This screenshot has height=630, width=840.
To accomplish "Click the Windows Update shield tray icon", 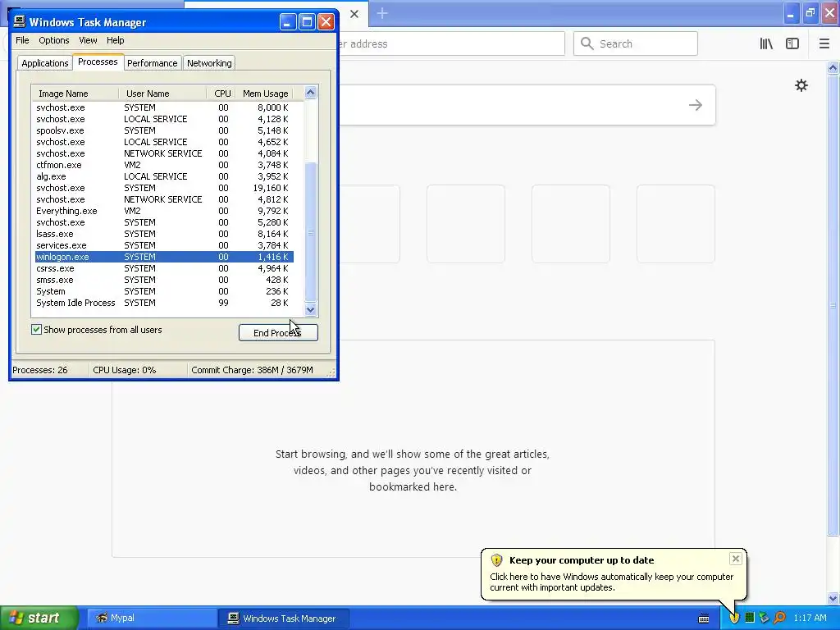I will (734, 618).
